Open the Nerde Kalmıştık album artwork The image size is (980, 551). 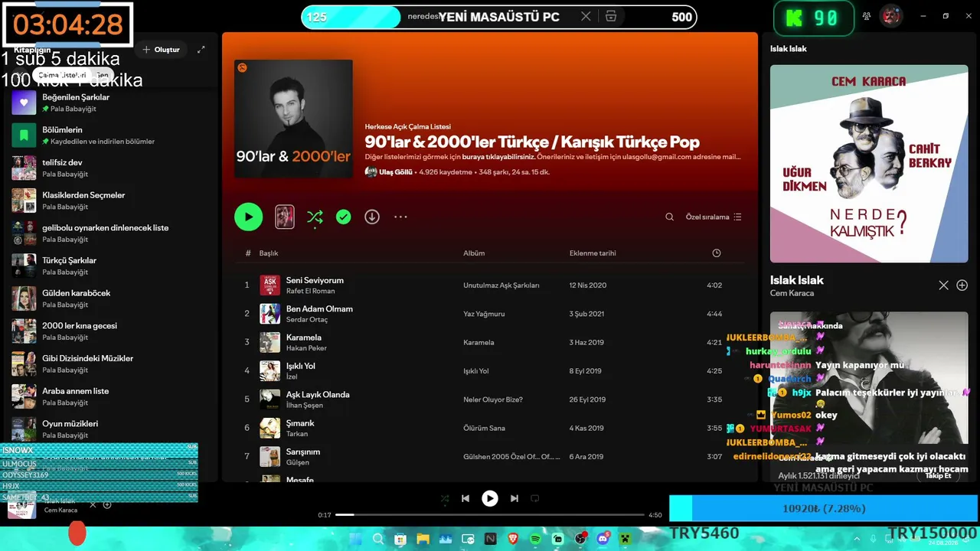coord(869,164)
